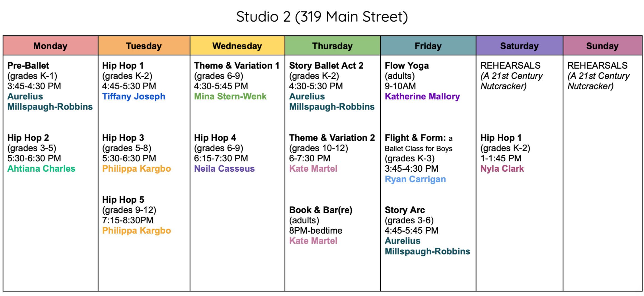Select the Pre-Ballet class title

point(28,66)
